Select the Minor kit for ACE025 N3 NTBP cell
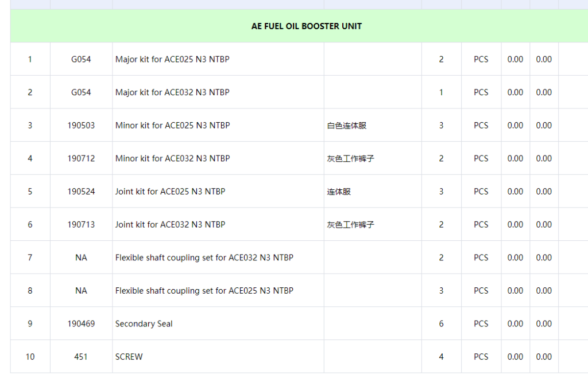The image size is (588, 386). click(x=172, y=126)
